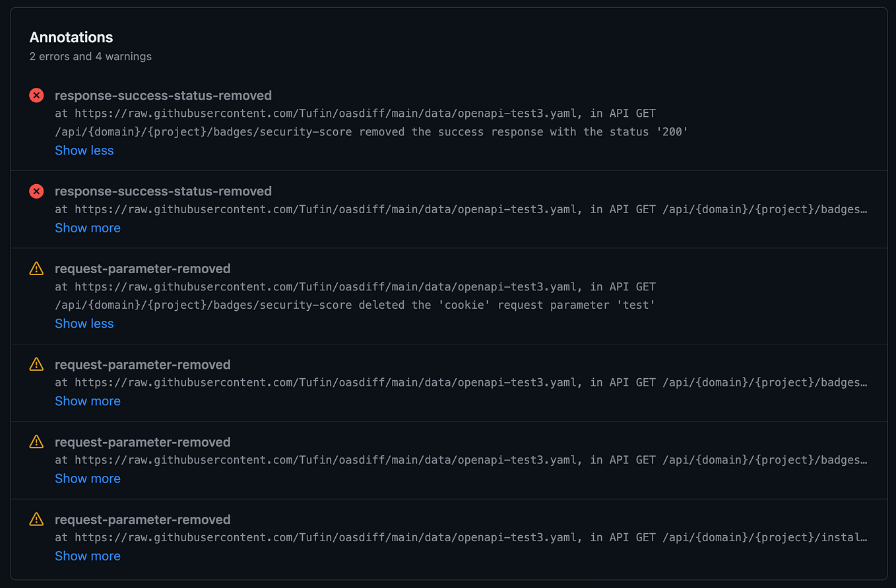This screenshot has height=588, width=896.
Task: Click the red error icon beside the second error annotation
Action: click(x=36, y=191)
